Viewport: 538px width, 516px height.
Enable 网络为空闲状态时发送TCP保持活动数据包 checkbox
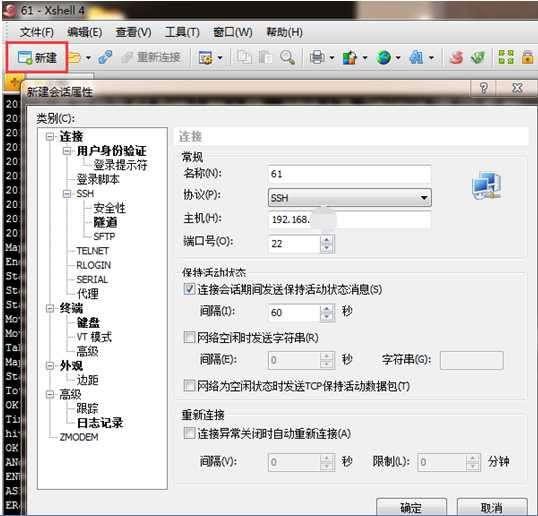[189, 386]
